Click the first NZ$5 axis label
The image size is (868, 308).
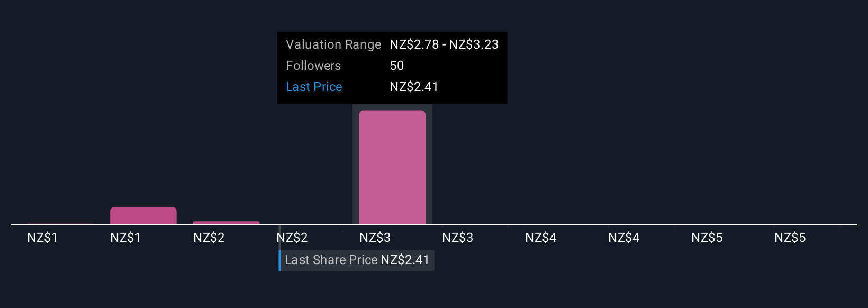707,238
